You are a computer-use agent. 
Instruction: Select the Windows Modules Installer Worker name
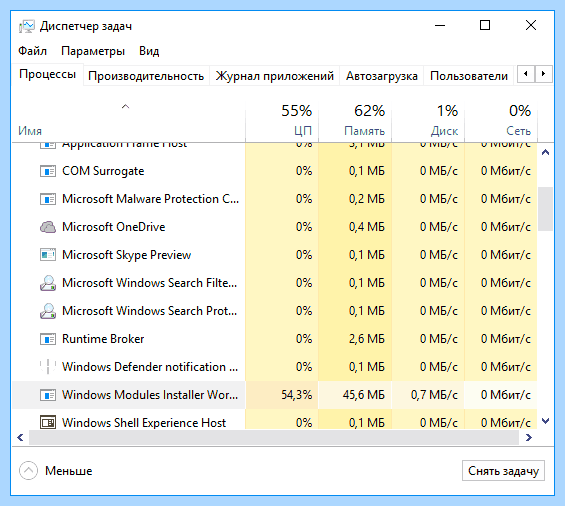(x=150, y=395)
